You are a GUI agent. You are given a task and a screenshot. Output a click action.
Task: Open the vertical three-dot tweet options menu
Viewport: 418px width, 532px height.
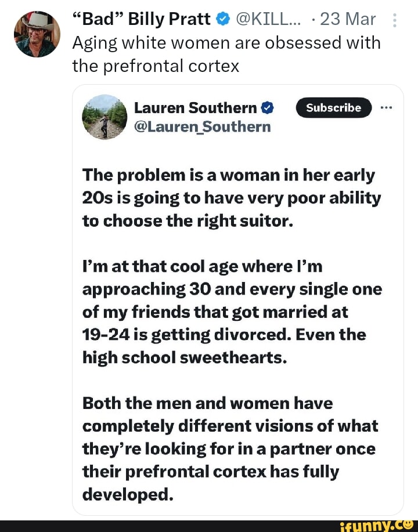(395, 20)
